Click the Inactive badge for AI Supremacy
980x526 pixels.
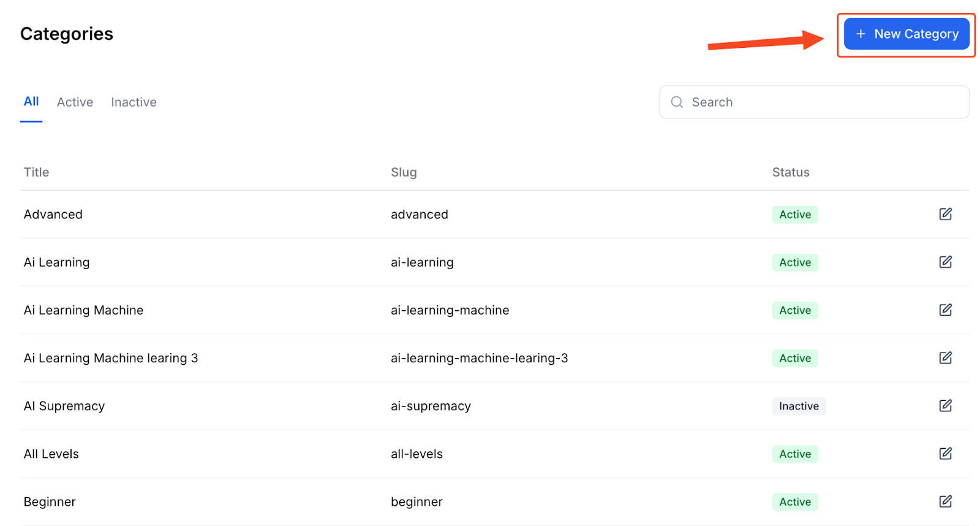point(799,406)
